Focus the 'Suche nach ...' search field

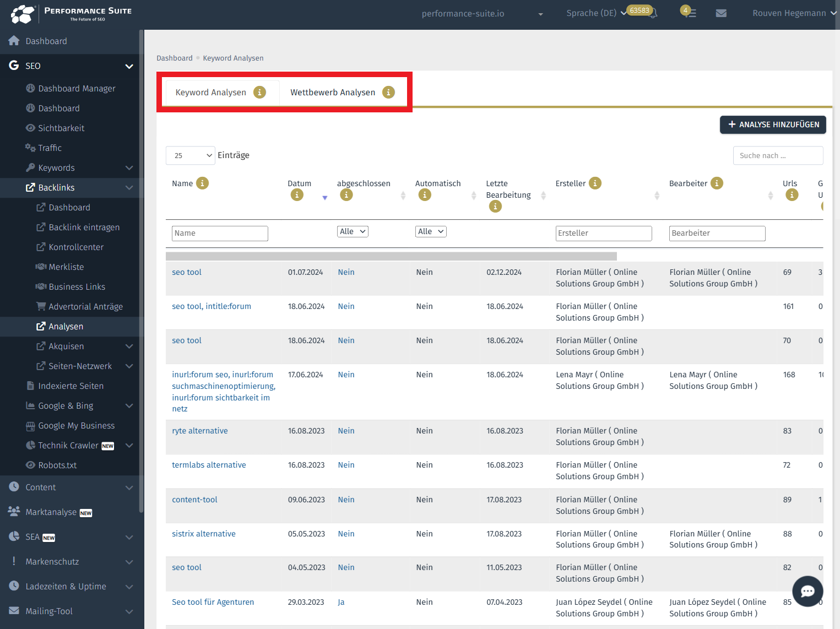pyautogui.click(x=778, y=155)
